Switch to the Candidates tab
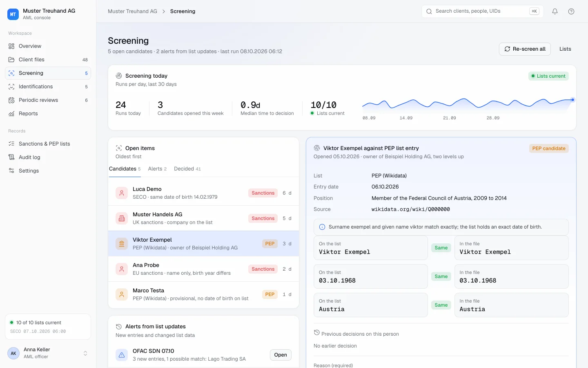 point(125,169)
